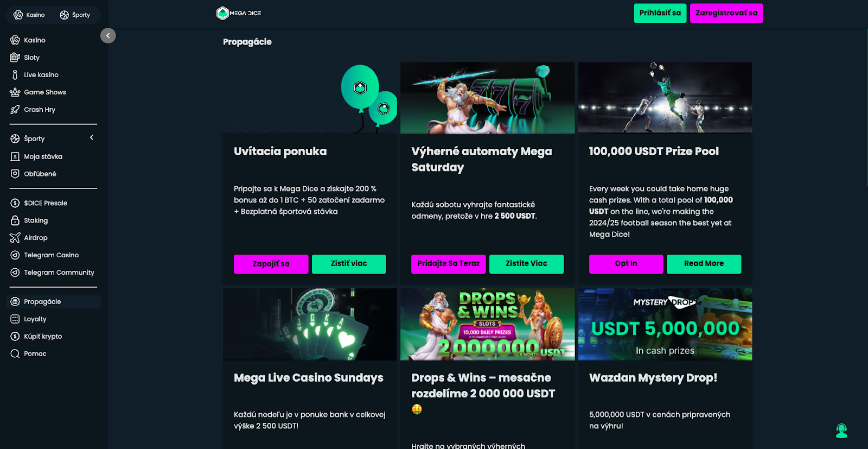Expand the Športy menu chevron
868x449 pixels.
pos(92,138)
